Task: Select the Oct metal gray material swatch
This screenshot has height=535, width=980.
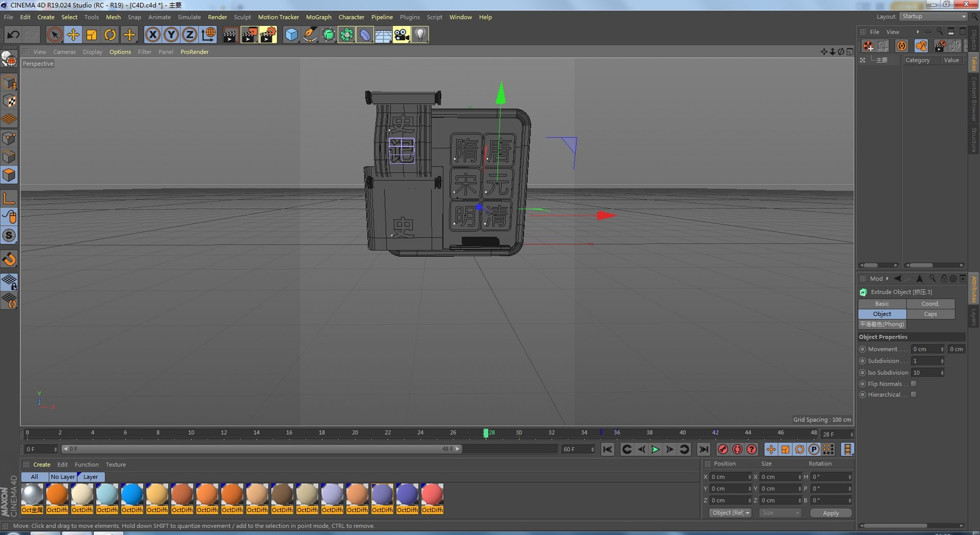Action: click(32, 499)
